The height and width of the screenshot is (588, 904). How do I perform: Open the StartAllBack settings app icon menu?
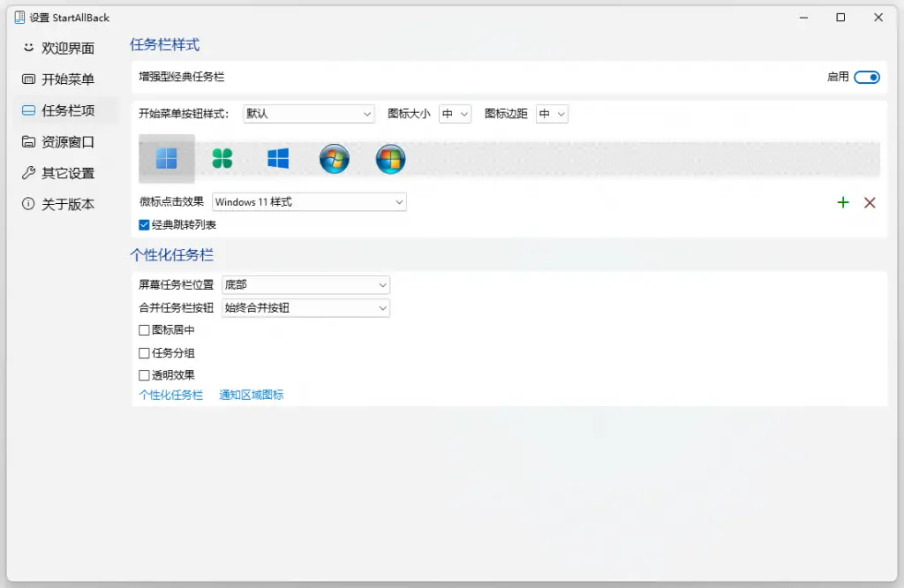(x=19, y=17)
